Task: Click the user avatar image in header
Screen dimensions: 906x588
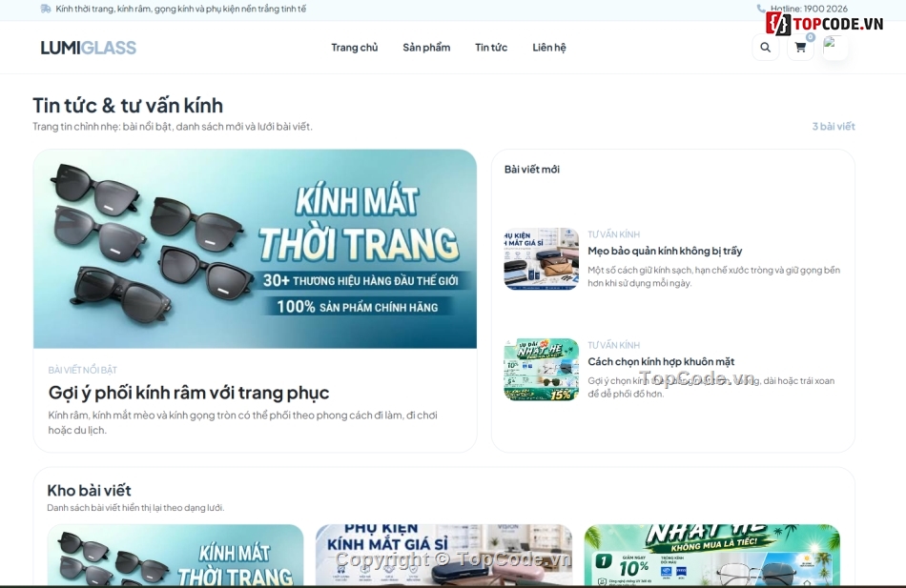Action: (834, 48)
